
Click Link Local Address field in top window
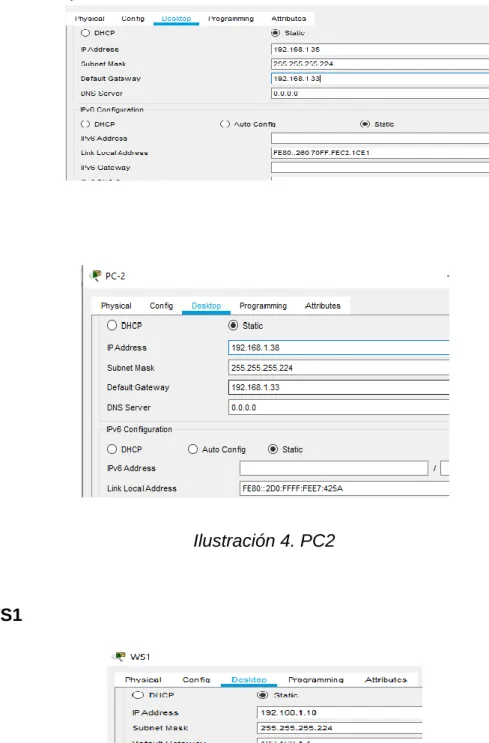(380, 153)
